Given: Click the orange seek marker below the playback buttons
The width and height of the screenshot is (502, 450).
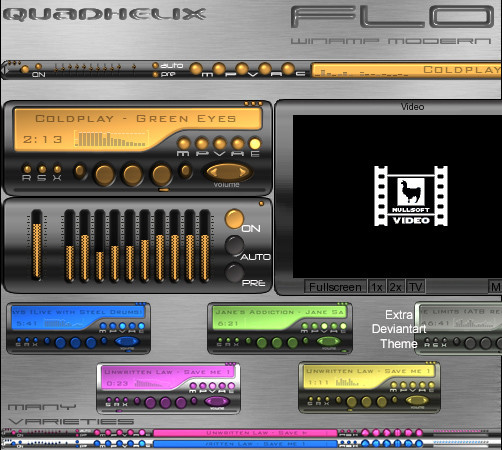Looking at the screenshot, I should pos(164,190).
